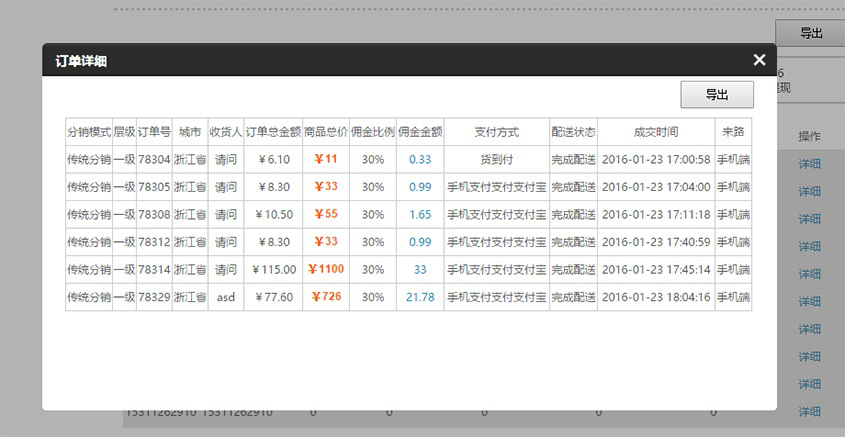
Task: Click the 订单号 column header
Action: 154,132
